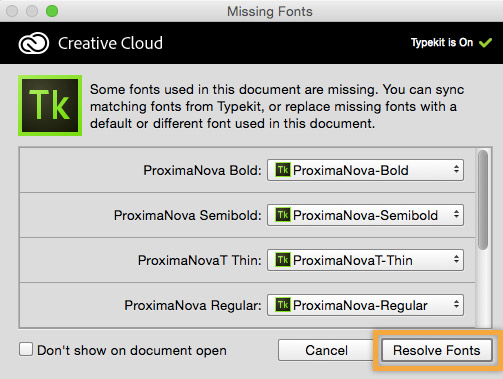Open the ProximaNova Regular replacement dropdown
Image resolution: width=503 pixels, height=379 pixels.
[365, 305]
